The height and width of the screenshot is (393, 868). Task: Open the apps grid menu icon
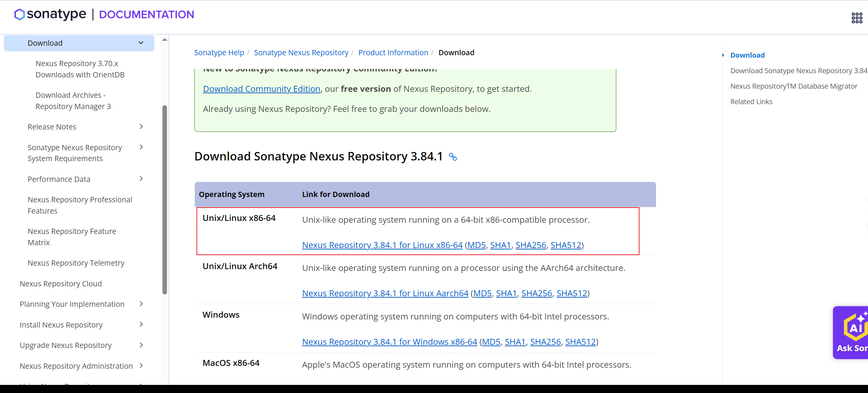pyautogui.click(x=857, y=18)
